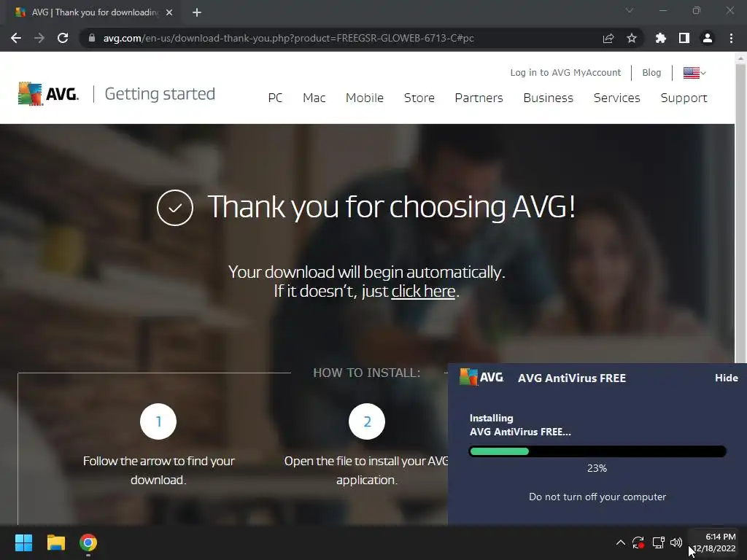Screen dimensions: 747x560
Task: Open the network tray icon
Action: tap(659, 542)
